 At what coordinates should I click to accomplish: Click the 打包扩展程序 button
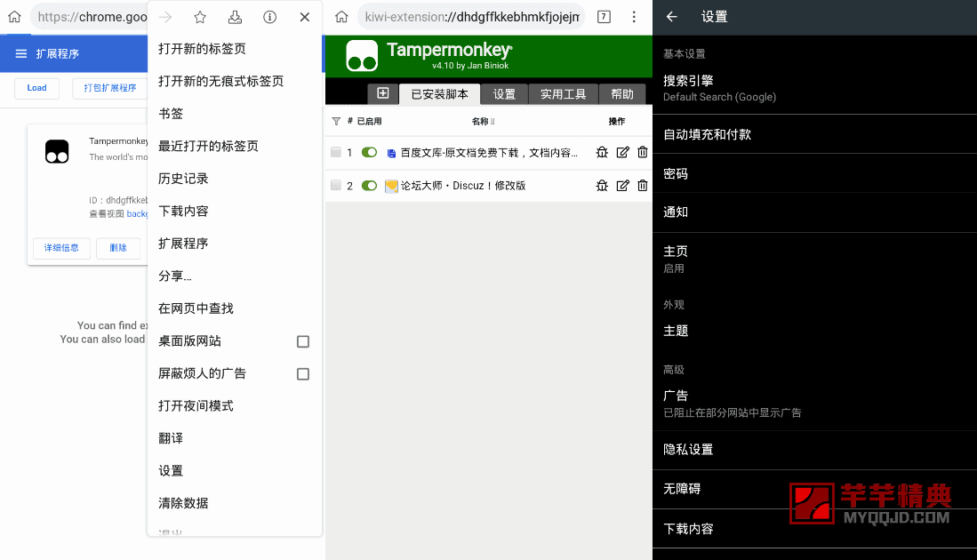click(109, 88)
